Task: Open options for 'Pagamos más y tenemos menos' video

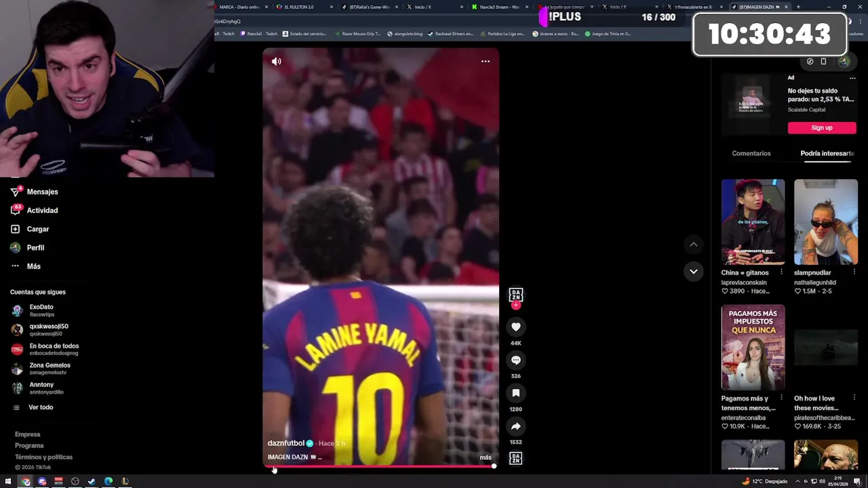Action: tap(781, 398)
